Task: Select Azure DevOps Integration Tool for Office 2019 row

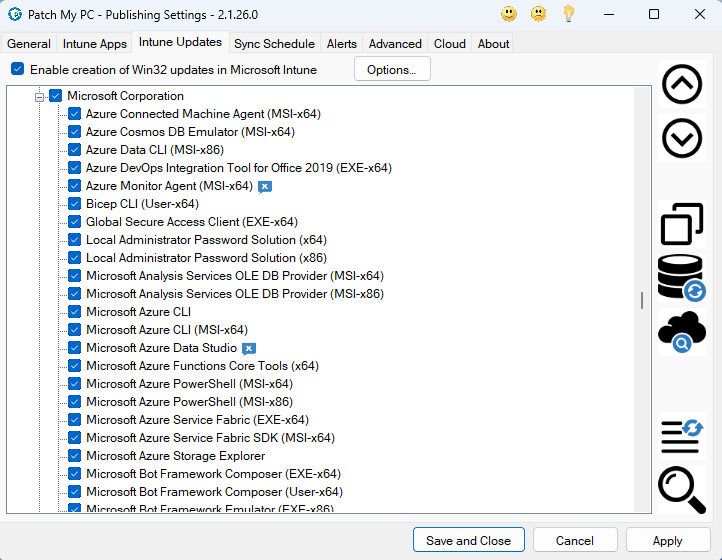Action: pyautogui.click(x=239, y=168)
